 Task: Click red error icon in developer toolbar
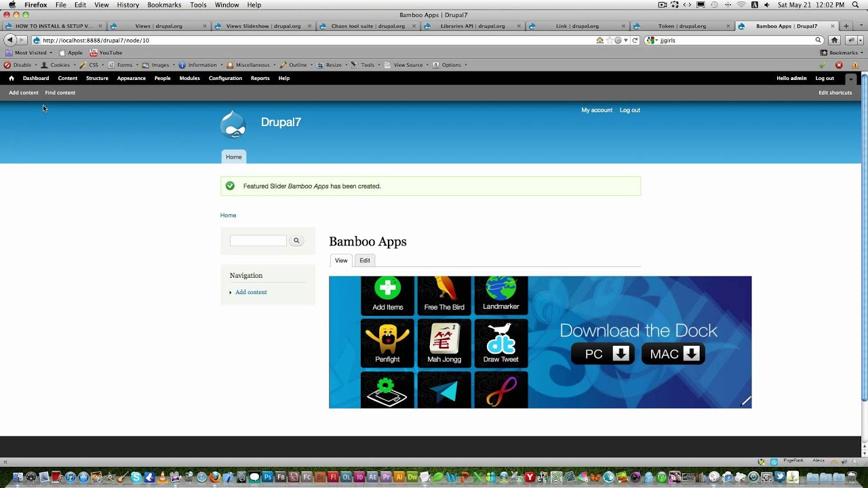[x=839, y=65]
